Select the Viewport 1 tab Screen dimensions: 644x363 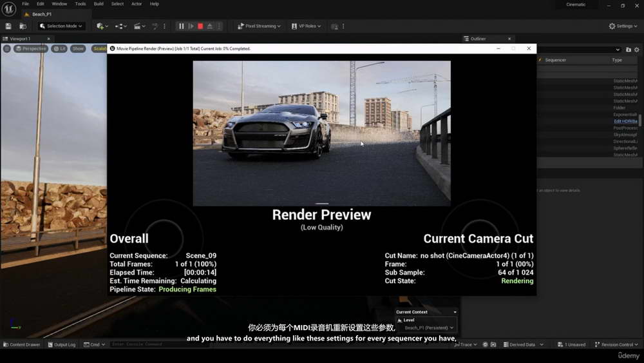point(21,39)
